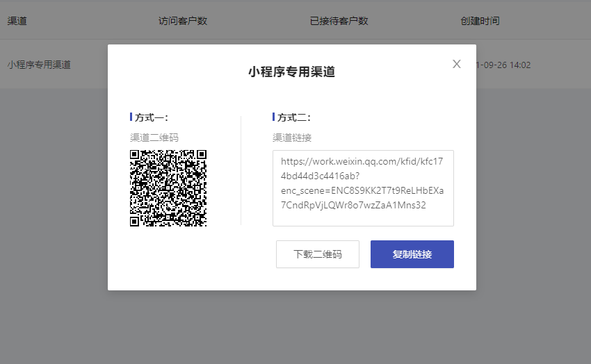The width and height of the screenshot is (591, 364).
Task: Click the 渠道链接 label
Action: 292,138
